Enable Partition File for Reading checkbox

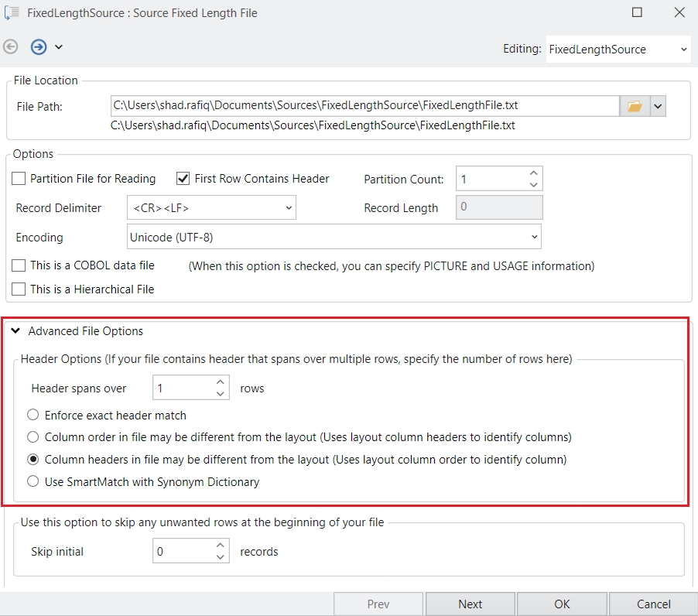coord(19,179)
